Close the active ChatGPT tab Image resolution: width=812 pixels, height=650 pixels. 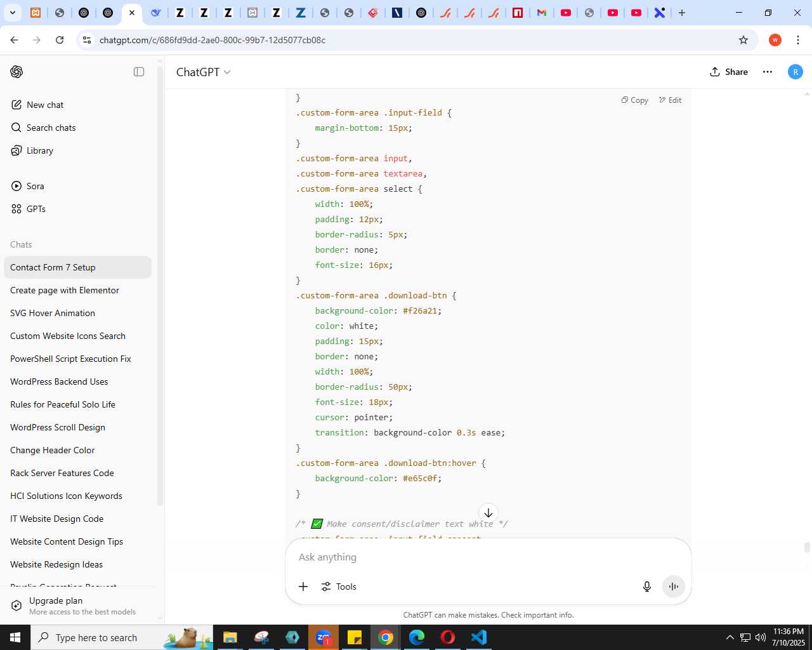click(x=132, y=13)
